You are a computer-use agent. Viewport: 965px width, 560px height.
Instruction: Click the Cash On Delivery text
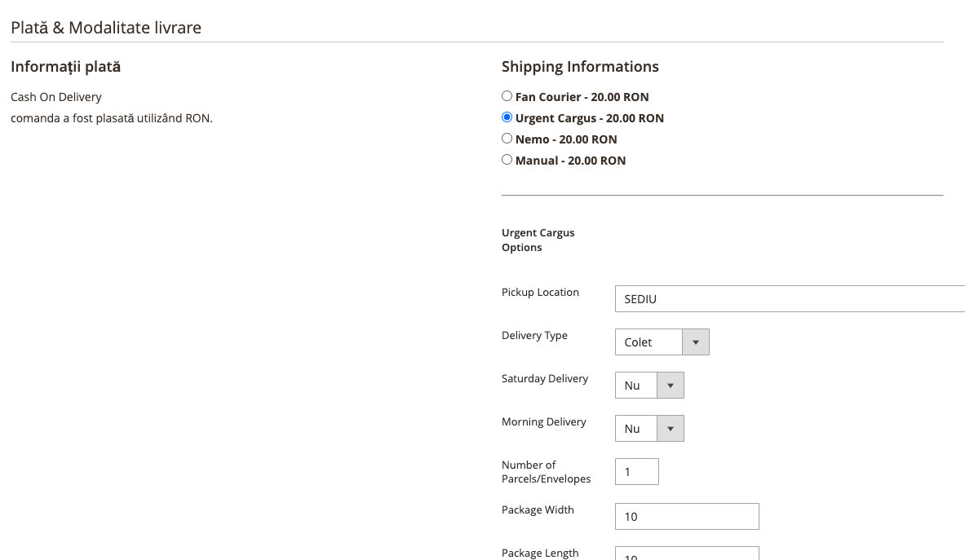(56, 97)
